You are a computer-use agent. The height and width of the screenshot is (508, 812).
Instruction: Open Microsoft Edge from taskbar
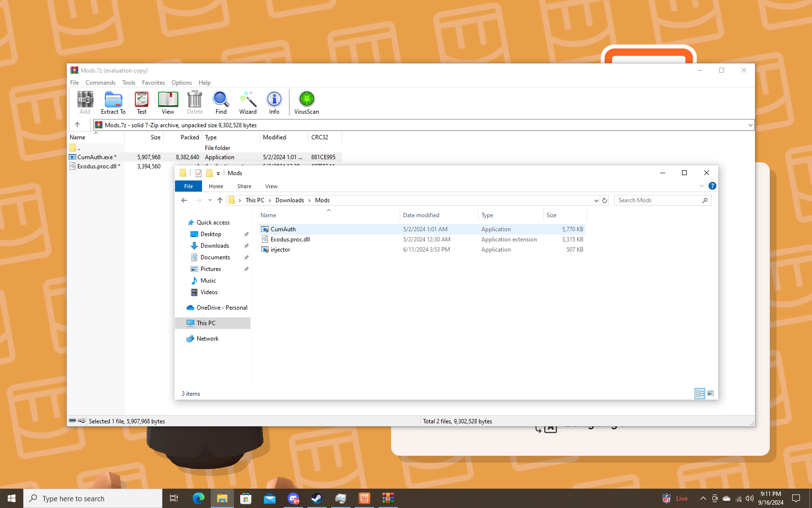(x=198, y=498)
